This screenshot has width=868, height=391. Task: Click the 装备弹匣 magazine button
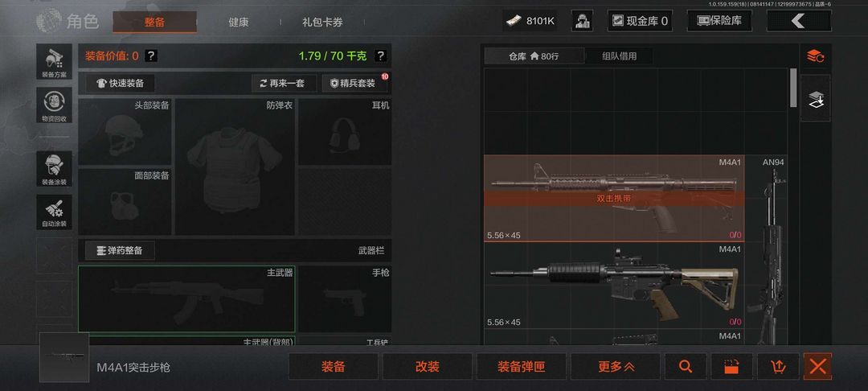pyautogui.click(x=521, y=366)
